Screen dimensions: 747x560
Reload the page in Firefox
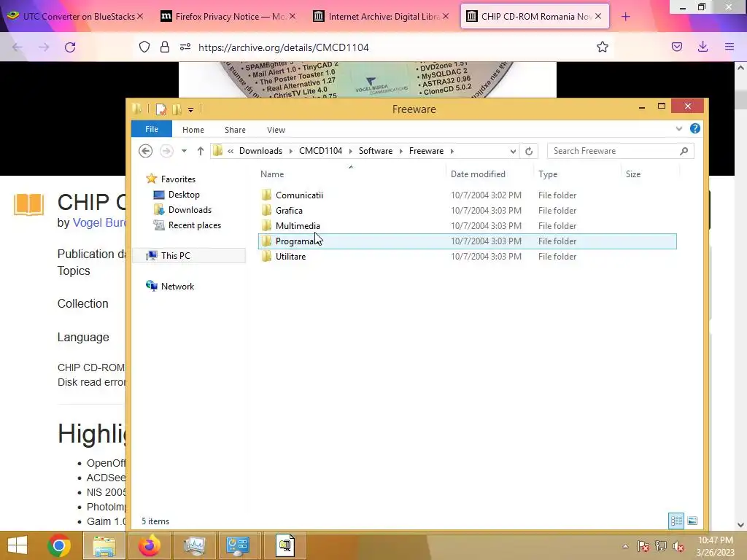pyautogui.click(x=70, y=47)
